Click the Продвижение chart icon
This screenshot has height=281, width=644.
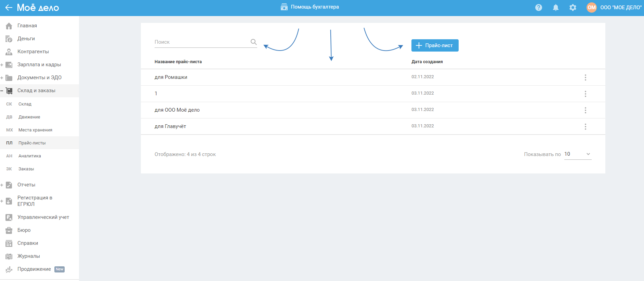[x=9, y=269]
